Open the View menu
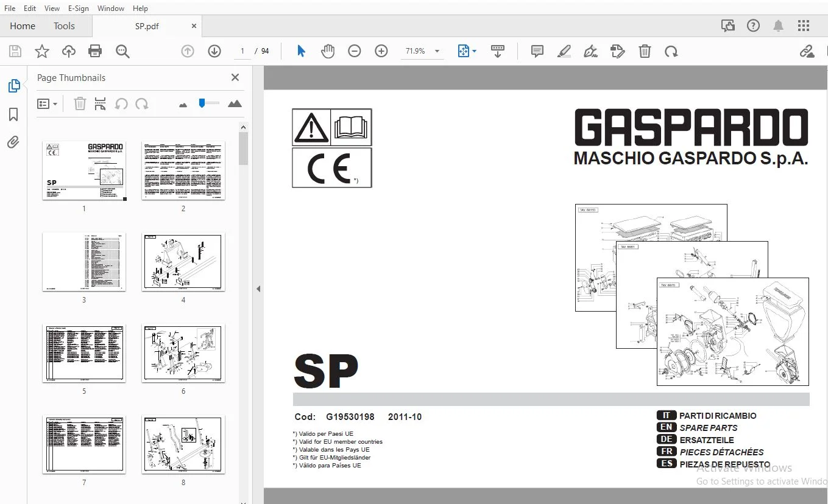828x504 pixels. (52, 9)
